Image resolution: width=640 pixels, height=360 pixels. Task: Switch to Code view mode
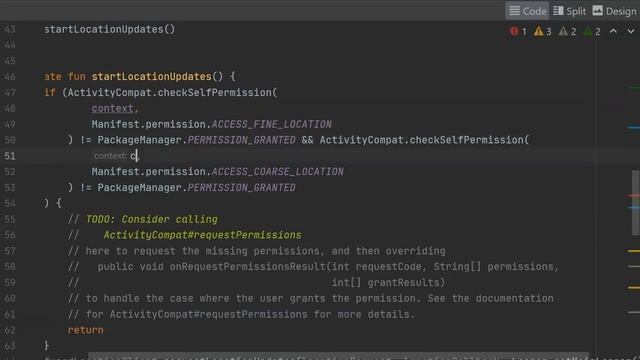[527, 11]
